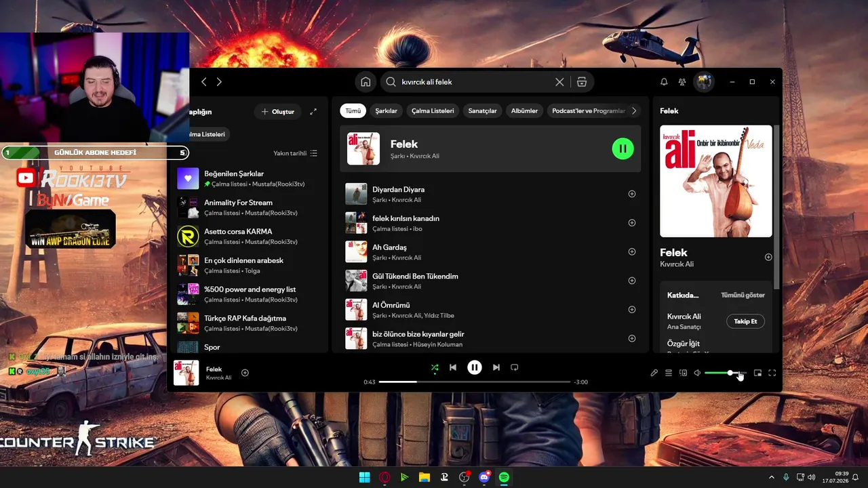Open Discord from the taskbar
The image size is (868, 488).
(x=484, y=477)
